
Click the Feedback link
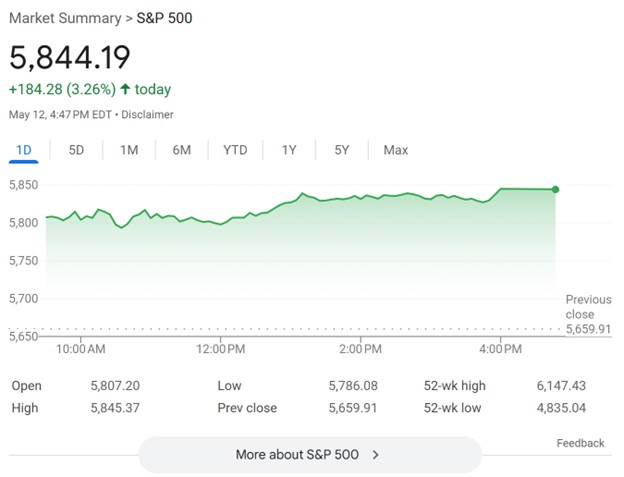click(x=580, y=443)
